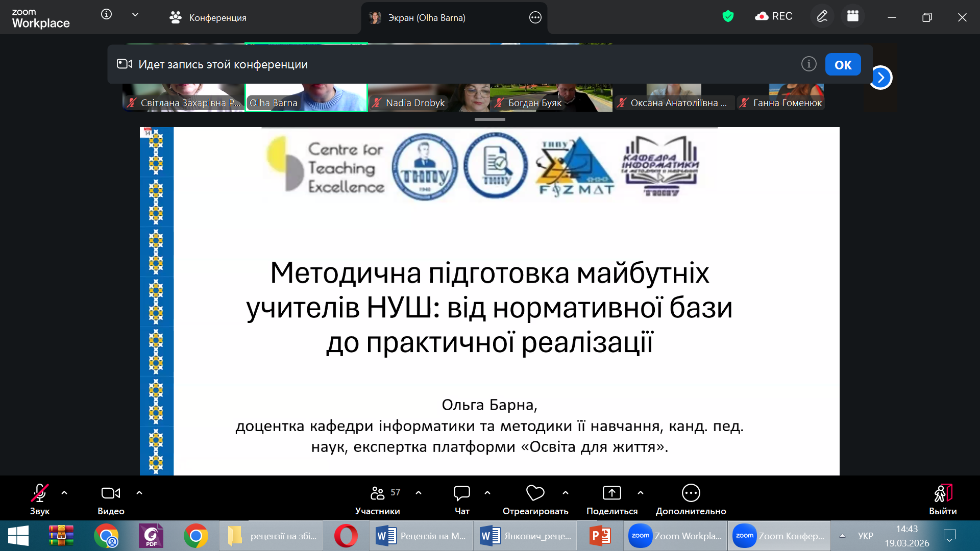Open Opera browser in taskbar

tap(346, 536)
